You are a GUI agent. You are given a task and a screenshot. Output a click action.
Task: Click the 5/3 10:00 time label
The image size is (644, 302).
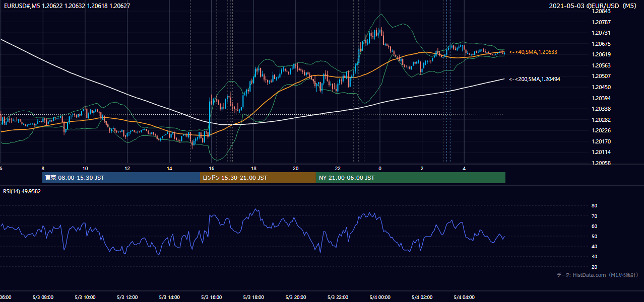[x=85, y=297]
